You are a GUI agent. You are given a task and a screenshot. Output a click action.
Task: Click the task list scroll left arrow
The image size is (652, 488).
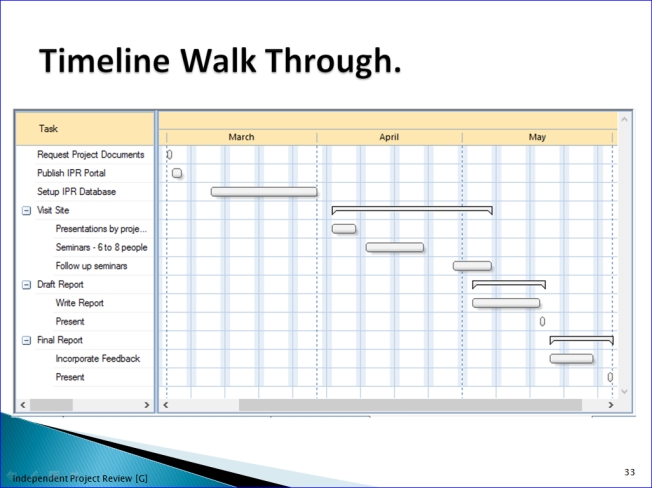click(x=22, y=405)
